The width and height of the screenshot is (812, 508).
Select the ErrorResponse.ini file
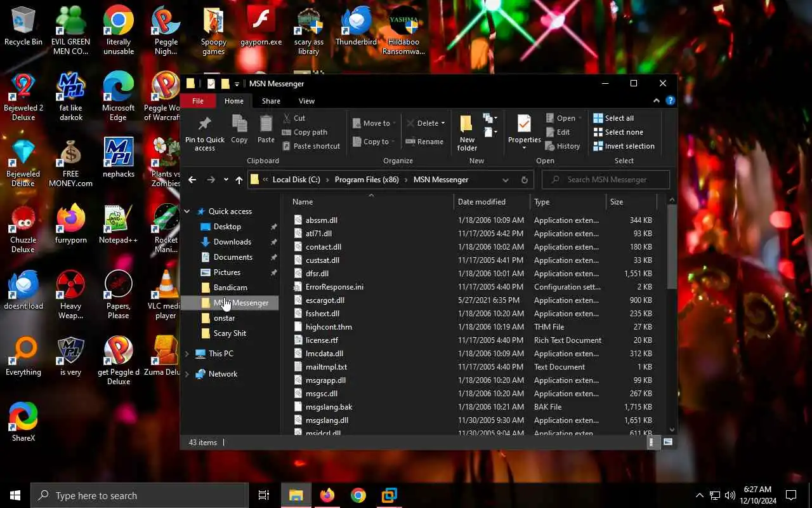pos(334,287)
